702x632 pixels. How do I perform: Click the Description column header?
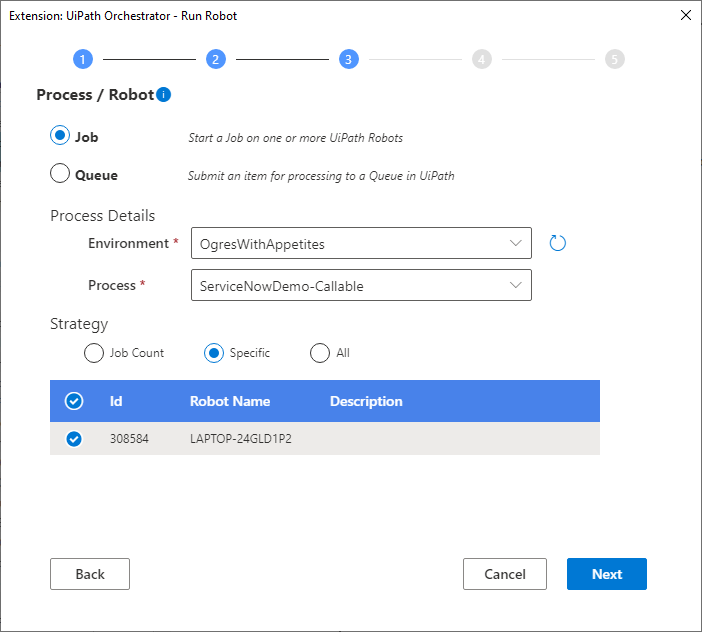coord(366,401)
